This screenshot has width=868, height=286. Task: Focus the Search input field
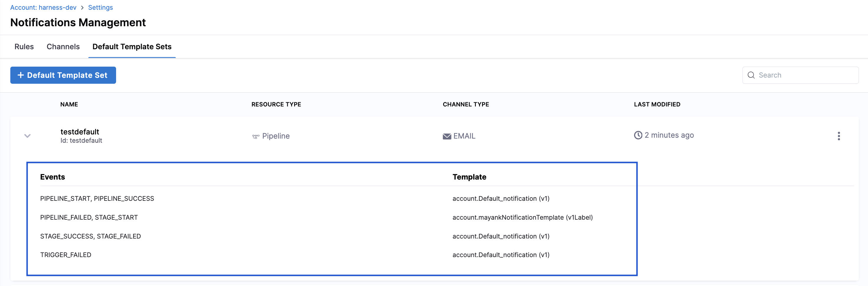pyautogui.click(x=805, y=75)
